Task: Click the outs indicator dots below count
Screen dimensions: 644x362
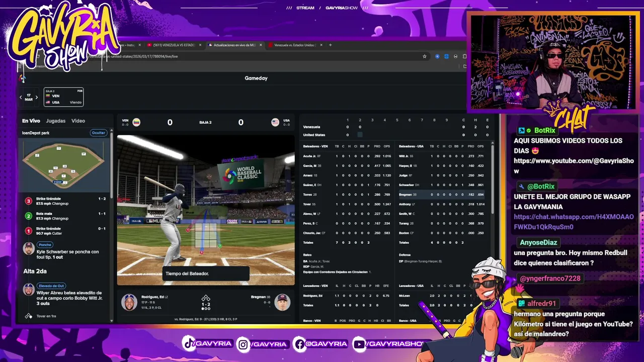Action: [x=206, y=309]
